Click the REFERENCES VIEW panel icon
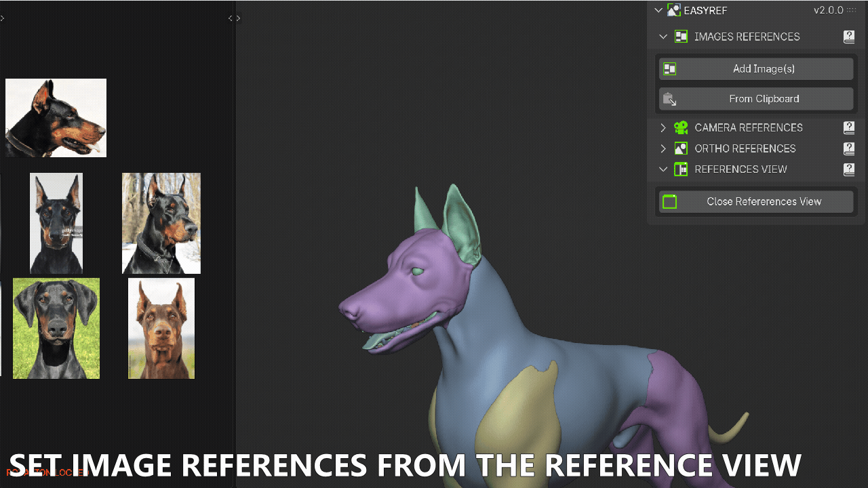This screenshot has width=868, height=488. click(x=681, y=169)
